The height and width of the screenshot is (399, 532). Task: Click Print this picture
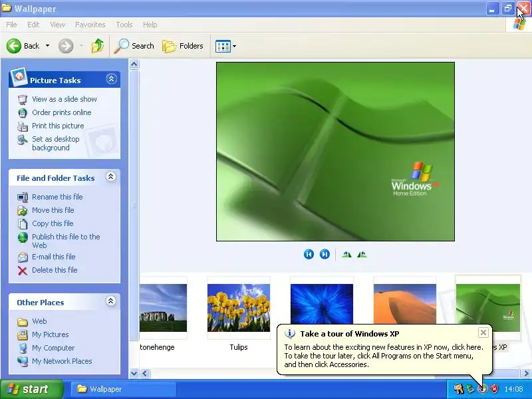click(58, 126)
